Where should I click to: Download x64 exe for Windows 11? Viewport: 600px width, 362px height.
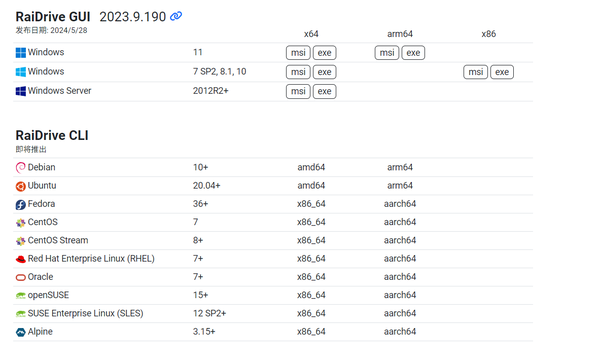(324, 52)
